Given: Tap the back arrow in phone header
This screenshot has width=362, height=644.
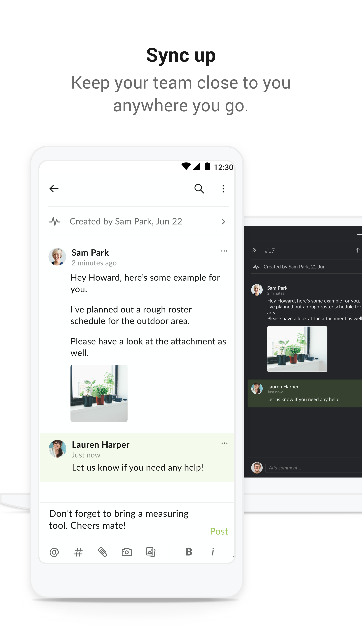Looking at the screenshot, I should 54,189.
